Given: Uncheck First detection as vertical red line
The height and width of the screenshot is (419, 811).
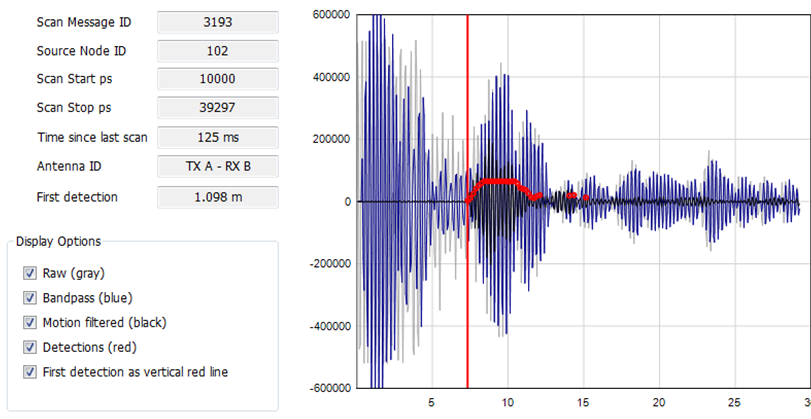Looking at the screenshot, I should point(29,372).
